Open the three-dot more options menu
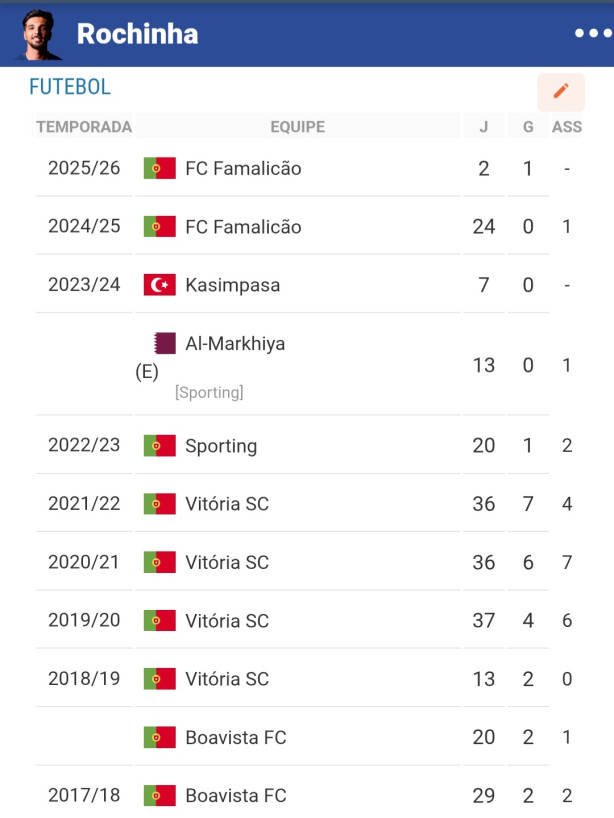 (x=593, y=33)
